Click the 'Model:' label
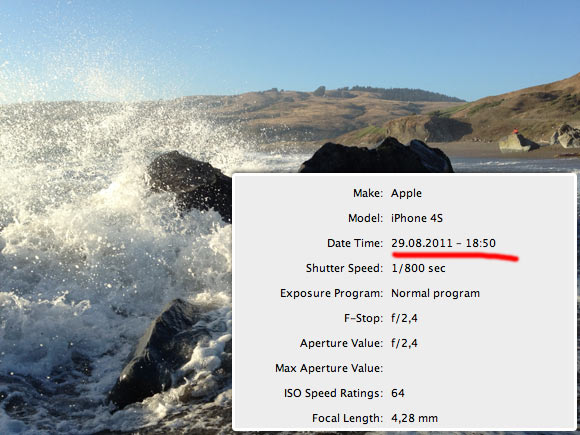The height and width of the screenshot is (435, 580). point(365,218)
